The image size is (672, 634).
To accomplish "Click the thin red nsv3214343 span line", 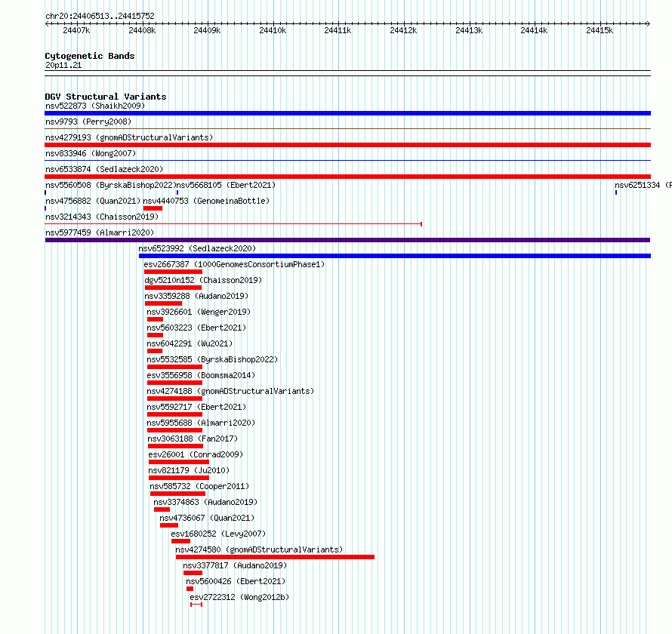I will point(233,224).
